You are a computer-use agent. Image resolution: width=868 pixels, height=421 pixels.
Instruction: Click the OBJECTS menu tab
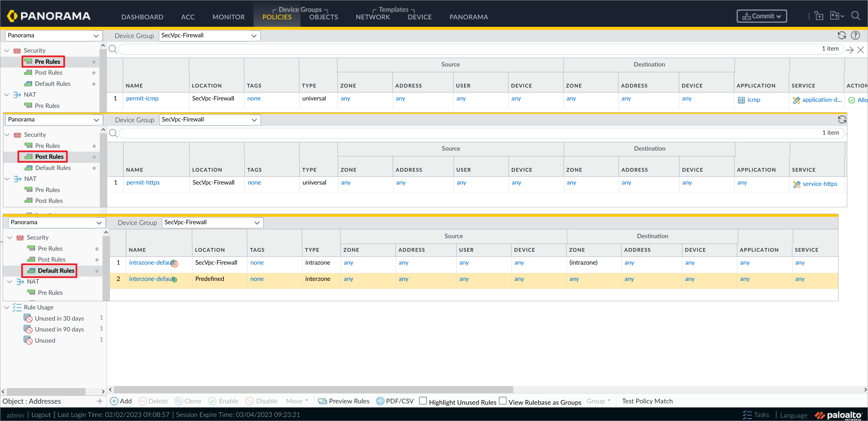point(324,17)
